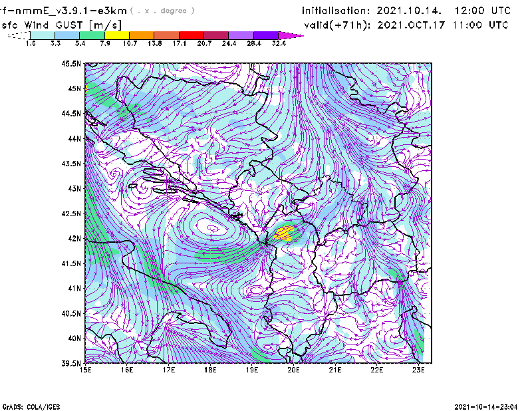532x411 pixels.
Task: Click the '45.5N' latitude label
Action: [71, 63]
